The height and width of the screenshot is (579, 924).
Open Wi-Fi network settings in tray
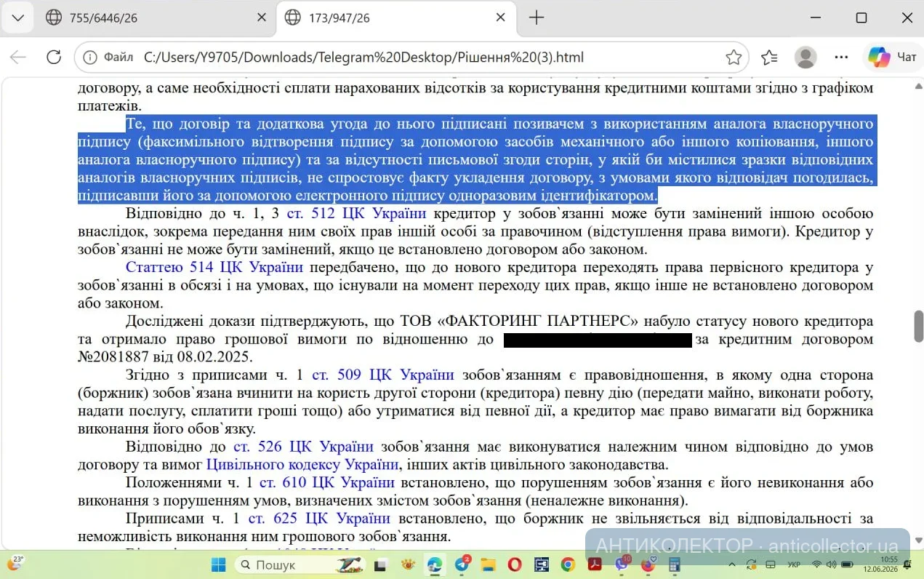pyautogui.click(x=816, y=564)
